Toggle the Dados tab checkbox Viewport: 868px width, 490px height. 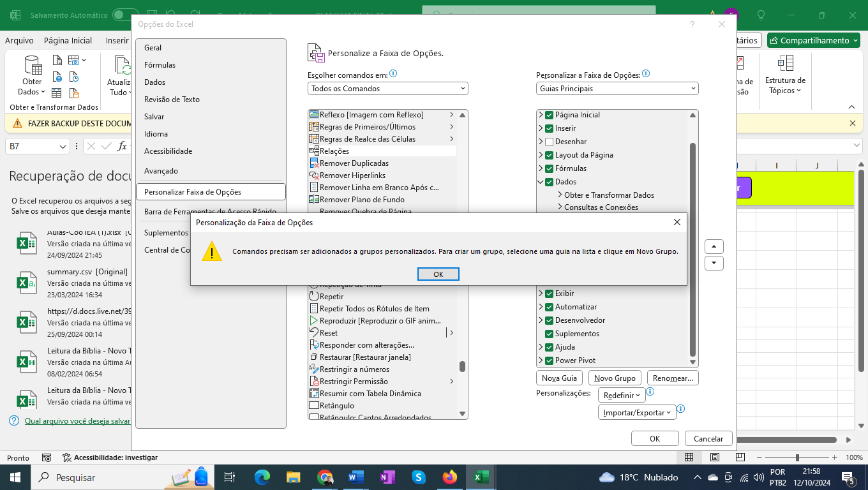coord(549,182)
